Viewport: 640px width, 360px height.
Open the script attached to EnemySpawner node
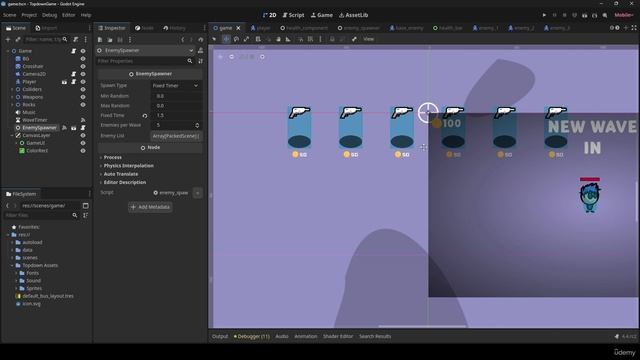click(83, 128)
